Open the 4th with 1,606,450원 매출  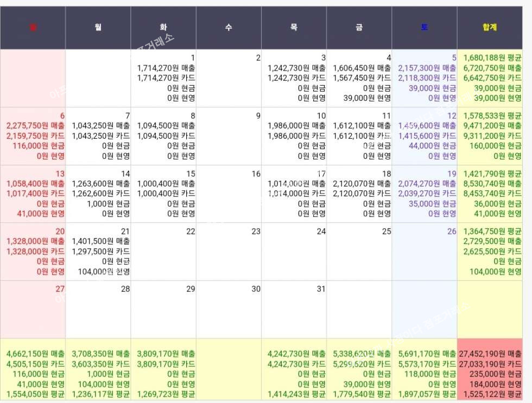[x=359, y=78]
